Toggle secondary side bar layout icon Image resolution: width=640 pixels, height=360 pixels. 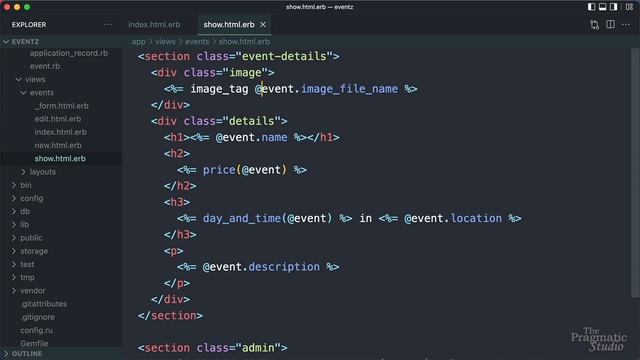(613, 7)
